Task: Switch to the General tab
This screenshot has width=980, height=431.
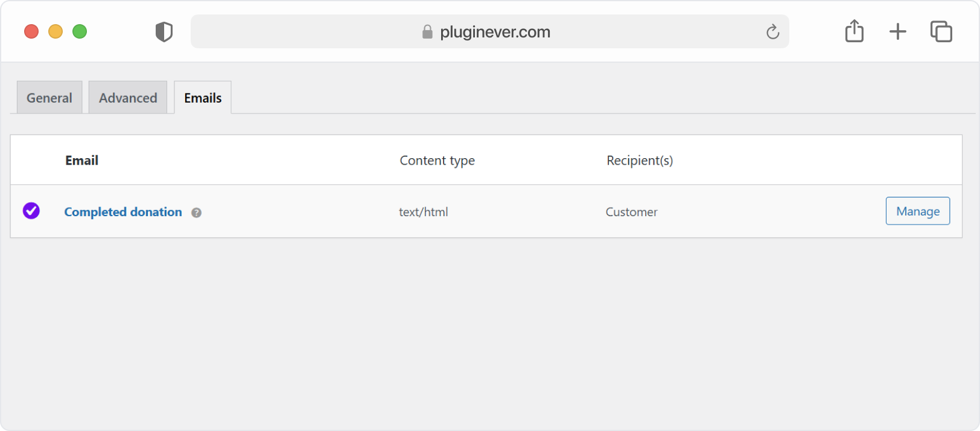Action: [49, 98]
